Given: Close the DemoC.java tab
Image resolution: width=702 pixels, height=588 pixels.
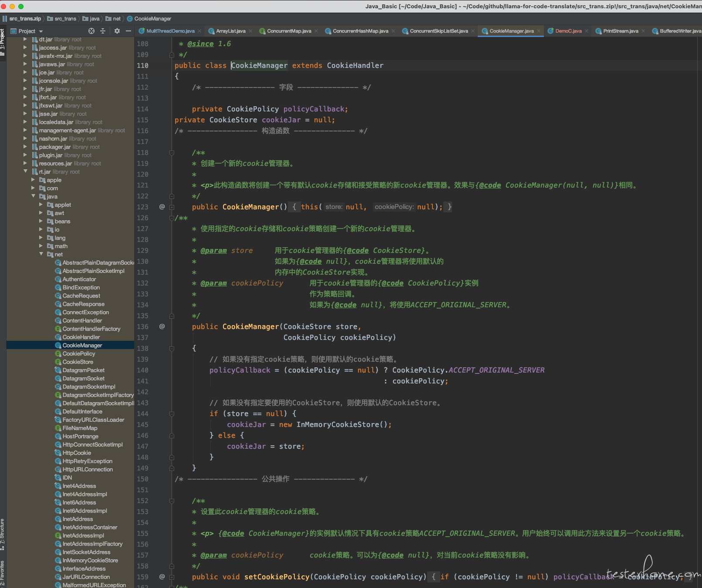Looking at the screenshot, I should 587,31.
